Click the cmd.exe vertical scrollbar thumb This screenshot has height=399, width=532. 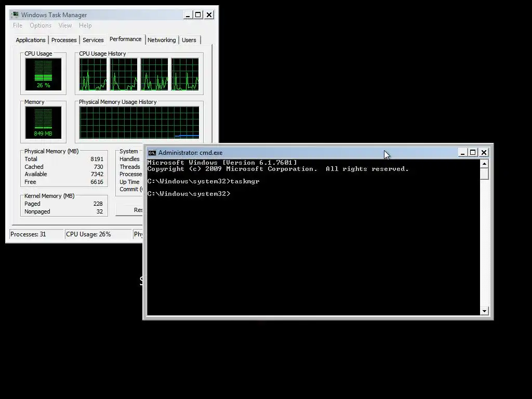click(485, 174)
